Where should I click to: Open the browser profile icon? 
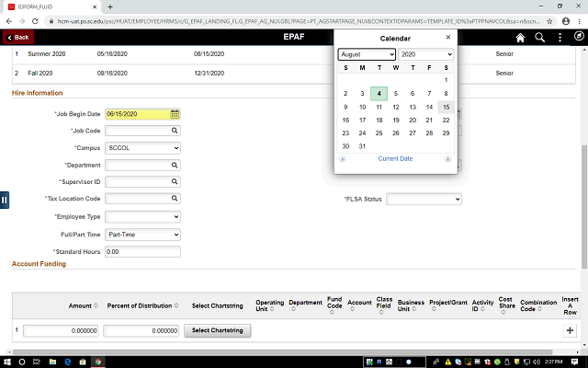[x=566, y=21]
